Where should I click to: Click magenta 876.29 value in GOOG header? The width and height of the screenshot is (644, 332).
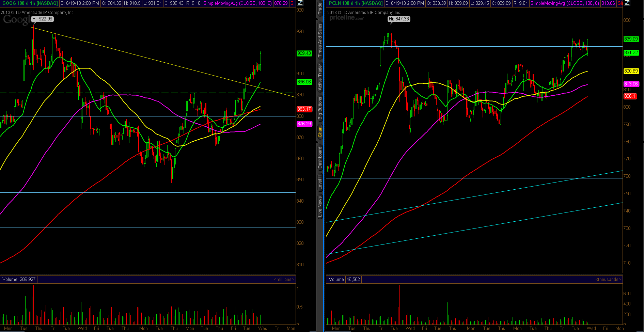(x=281, y=3)
